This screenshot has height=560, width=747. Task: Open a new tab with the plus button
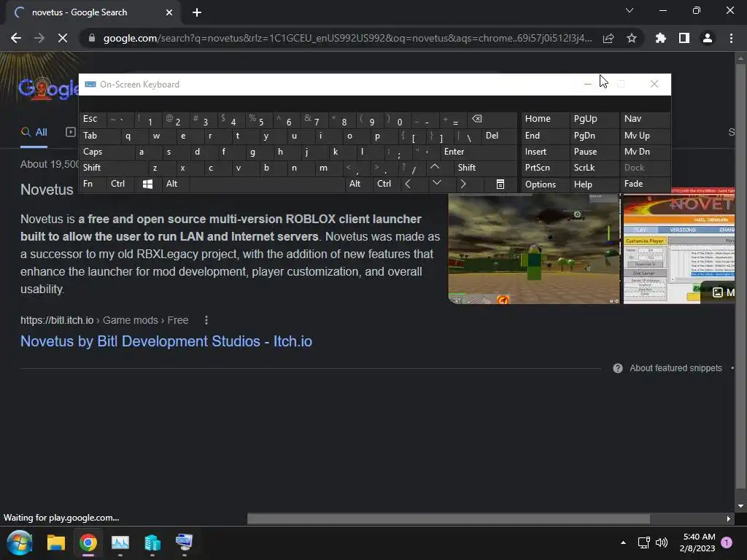point(197,12)
